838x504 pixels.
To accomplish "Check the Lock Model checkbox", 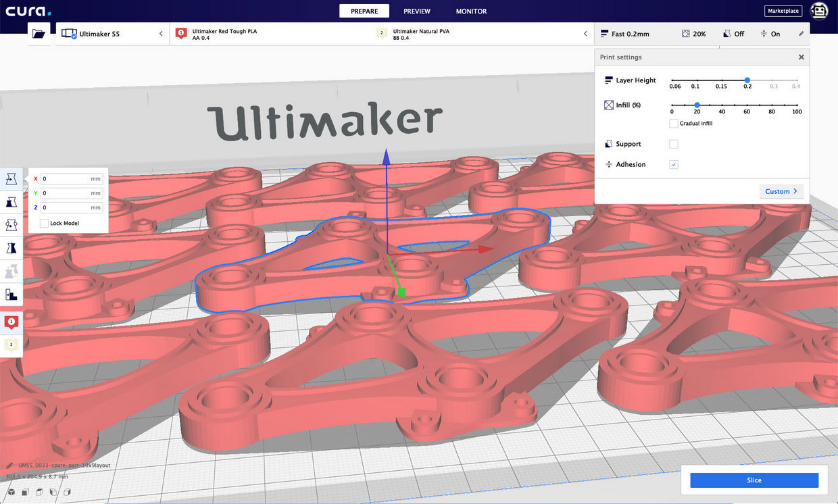I will pyautogui.click(x=44, y=223).
